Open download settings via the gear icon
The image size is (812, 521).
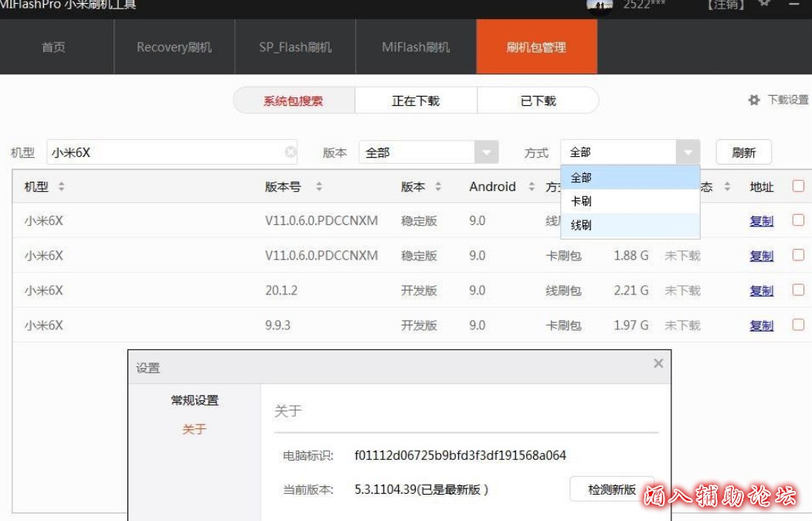pos(754,100)
